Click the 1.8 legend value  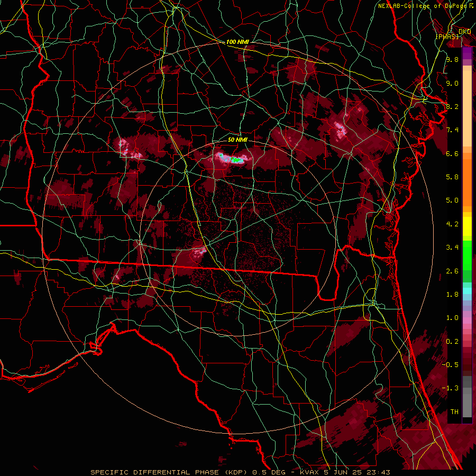[x=452, y=295]
